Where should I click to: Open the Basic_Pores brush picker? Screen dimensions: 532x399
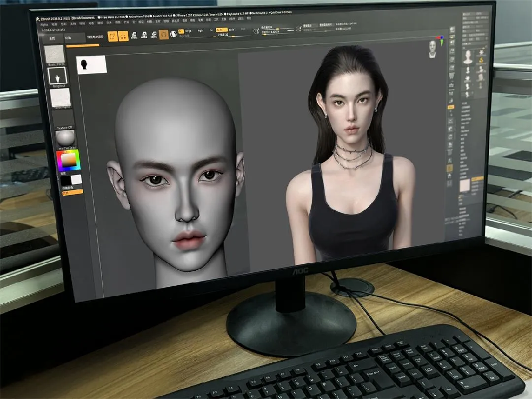point(54,55)
